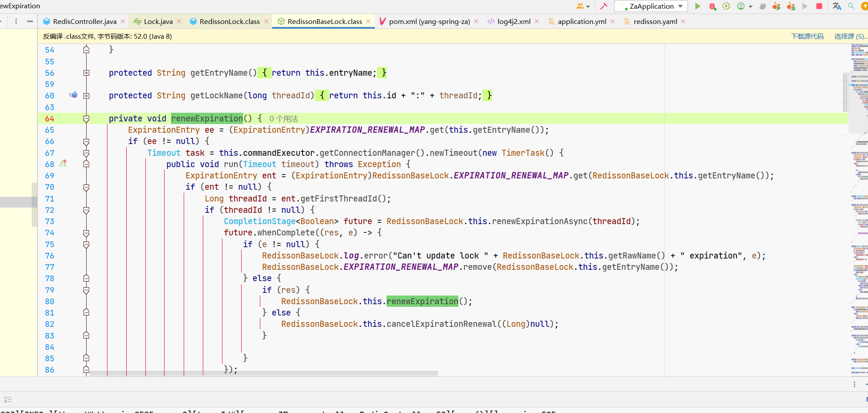Close the redisson.yaml tab
Image resolution: width=868 pixels, height=413 pixels.
click(683, 21)
